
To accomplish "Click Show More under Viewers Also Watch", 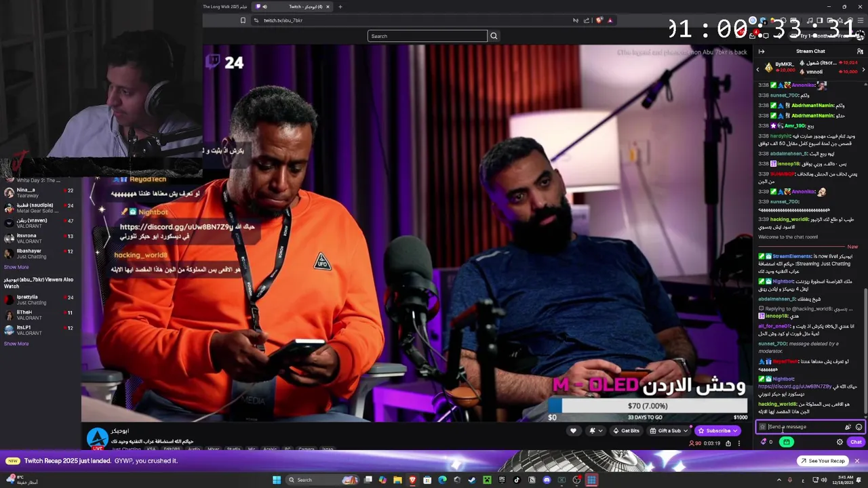I will tap(16, 344).
